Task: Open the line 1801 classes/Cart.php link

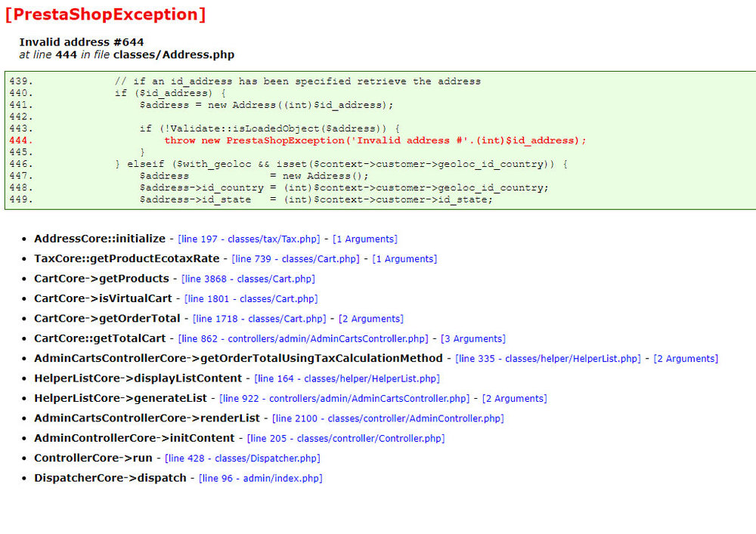Action: 251,299
